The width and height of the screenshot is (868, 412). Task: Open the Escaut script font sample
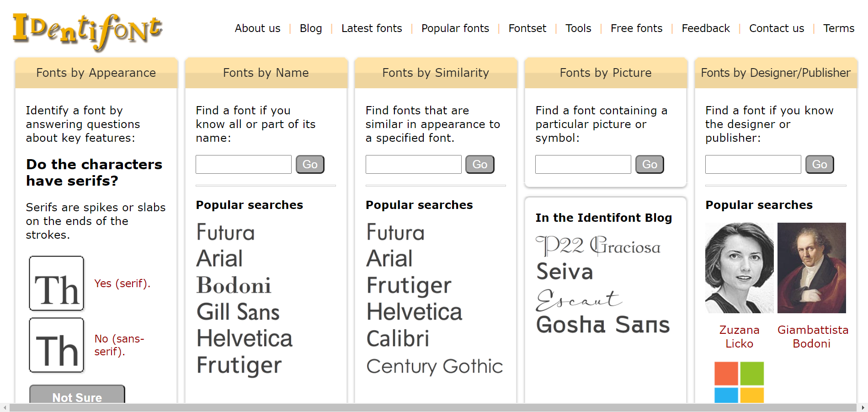point(579,300)
